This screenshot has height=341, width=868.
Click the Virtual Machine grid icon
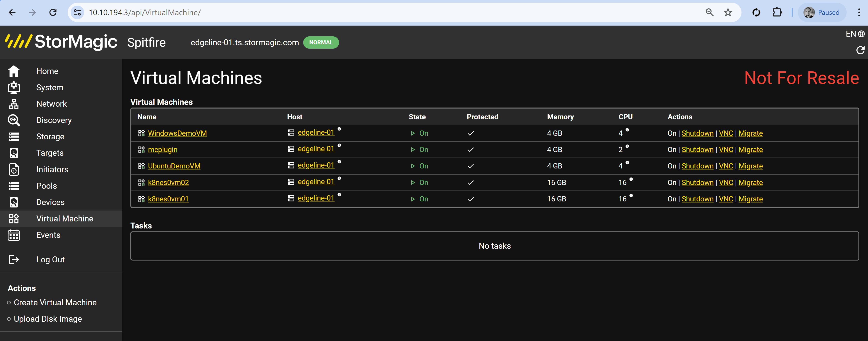pyautogui.click(x=14, y=218)
